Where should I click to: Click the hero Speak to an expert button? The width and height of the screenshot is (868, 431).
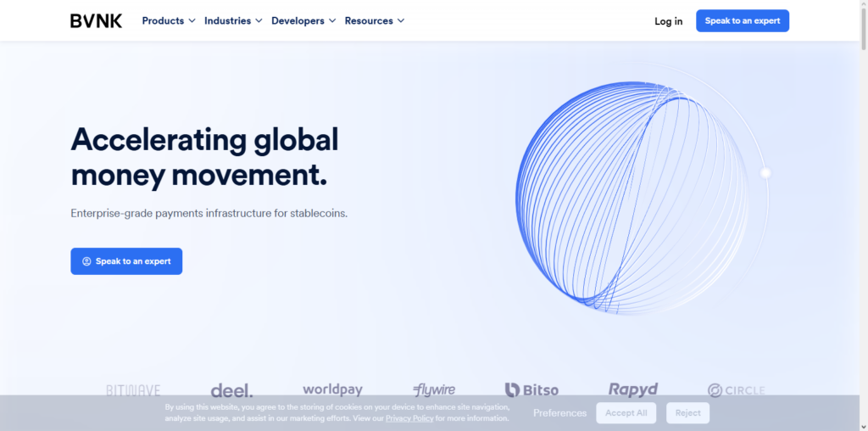[126, 261]
